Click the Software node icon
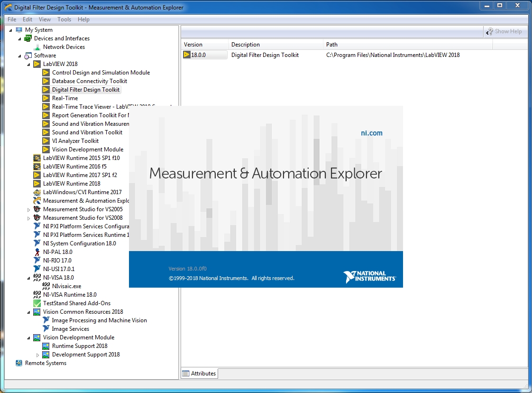This screenshot has width=532, height=393. click(x=28, y=56)
